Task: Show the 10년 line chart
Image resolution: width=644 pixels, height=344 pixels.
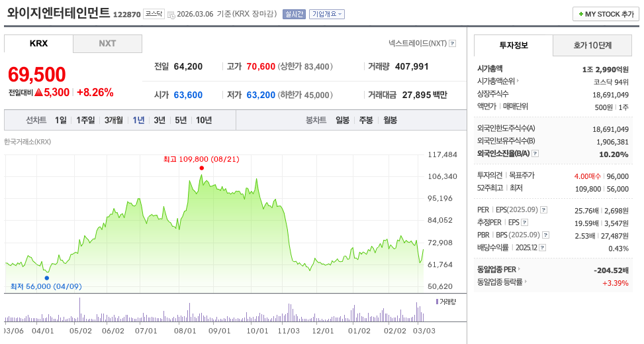Action: tap(204, 120)
